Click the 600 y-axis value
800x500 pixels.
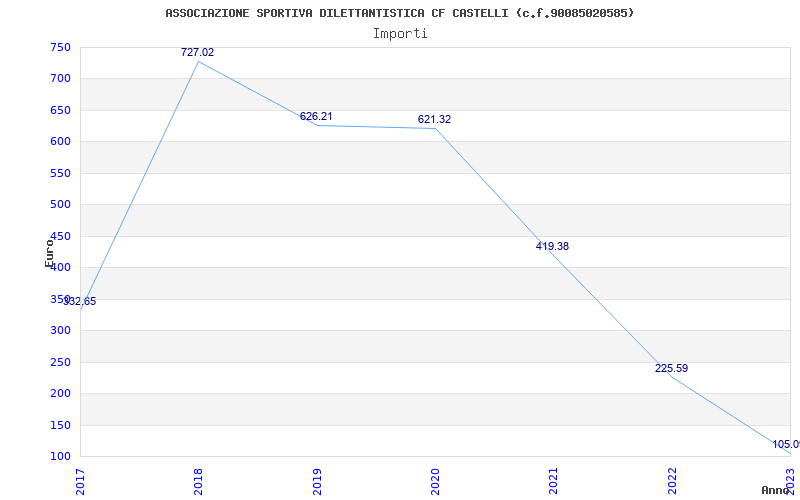(x=60, y=141)
